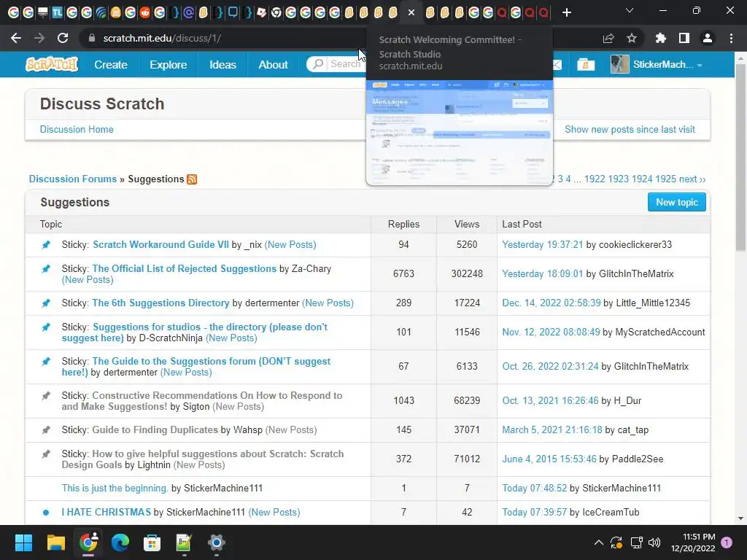747x560 pixels.
Task: Open Chrome three-dot menu
Action: (731, 38)
